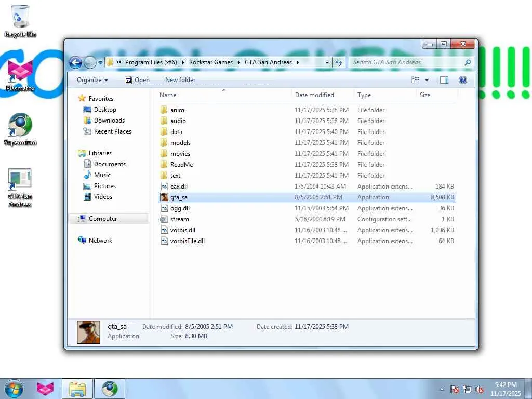Open the Recycle Bin desktop icon
Screen dimensions: 532x399
click(x=20, y=21)
